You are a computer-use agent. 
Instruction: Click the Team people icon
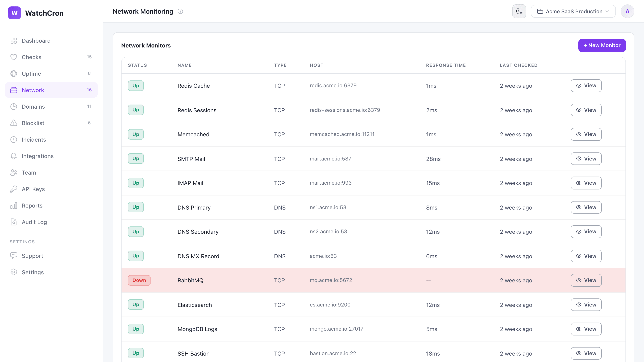14,173
